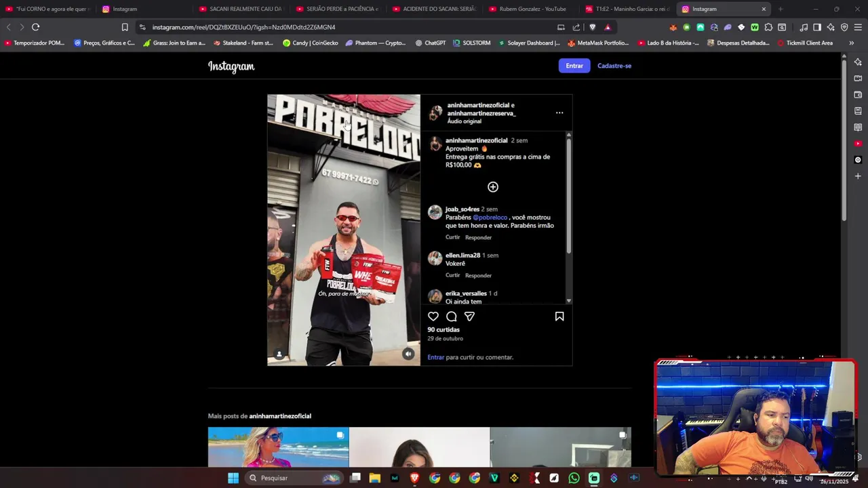This screenshot has height=488, width=868.
Task: Add sidebar item with plus icon
Action: (x=858, y=176)
